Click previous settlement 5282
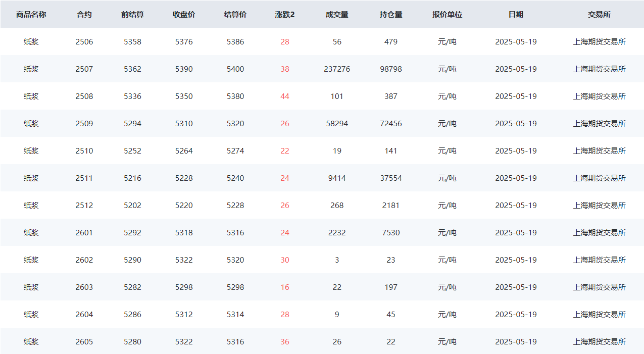This screenshot has width=644, height=354. click(132, 287)
